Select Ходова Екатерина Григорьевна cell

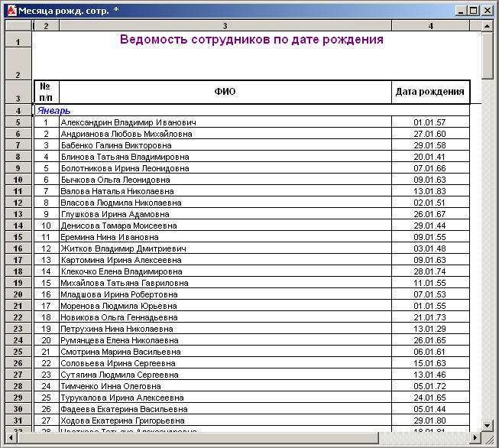tap(225, 420)
